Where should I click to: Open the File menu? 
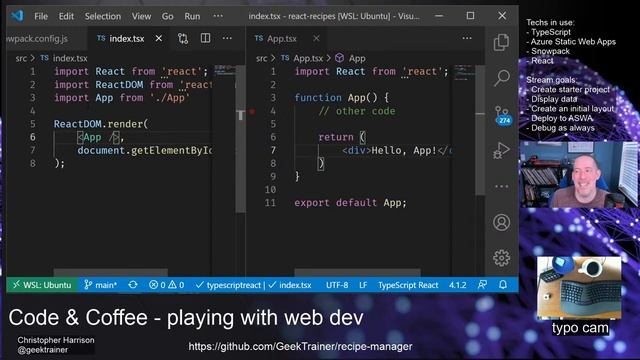click(41, 16)
